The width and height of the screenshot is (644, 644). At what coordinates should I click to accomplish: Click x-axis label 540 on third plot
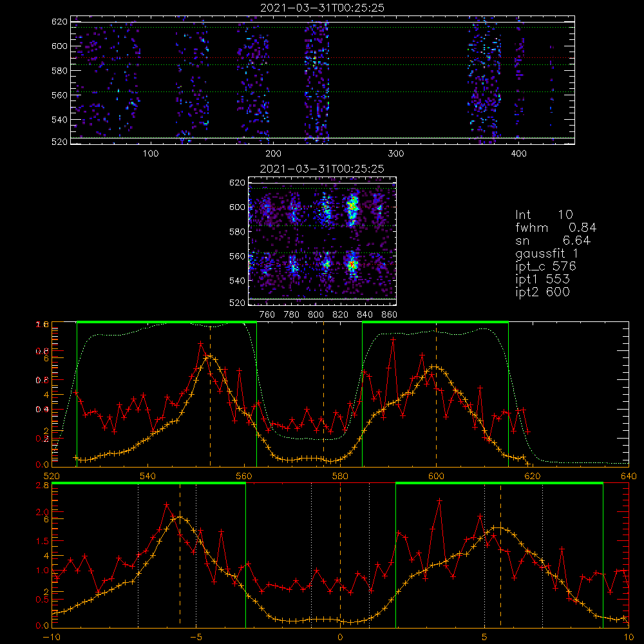[147, 476]
